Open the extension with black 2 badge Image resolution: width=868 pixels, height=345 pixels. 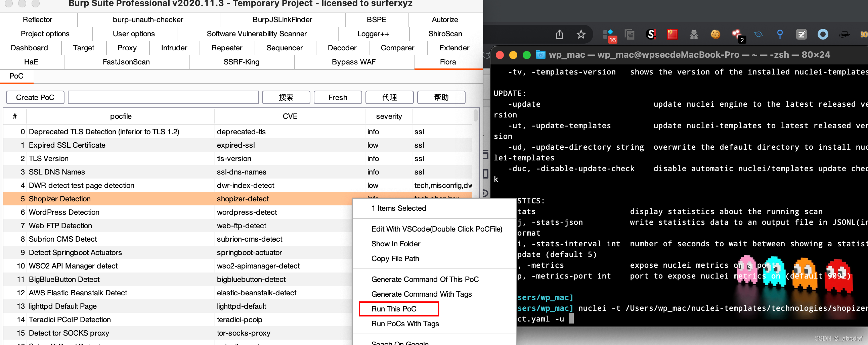[738, 36]
